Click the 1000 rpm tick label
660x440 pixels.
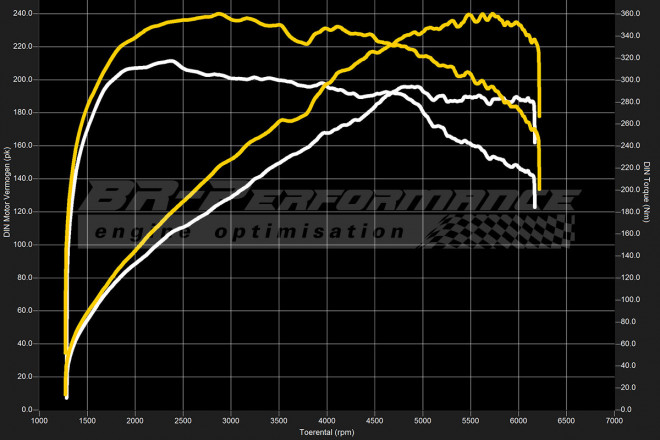coord(39,420)
